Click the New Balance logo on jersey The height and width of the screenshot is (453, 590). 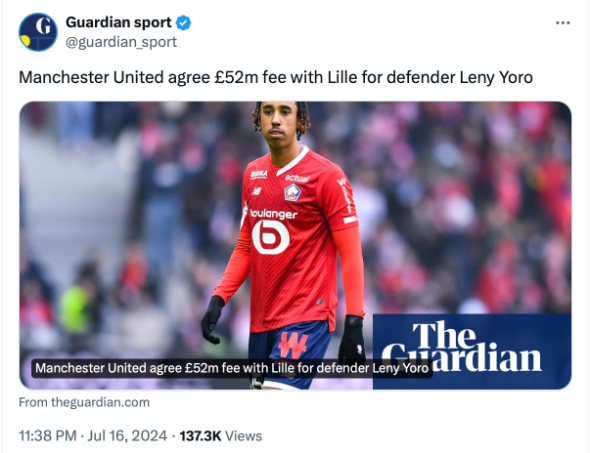pos(256,192)
